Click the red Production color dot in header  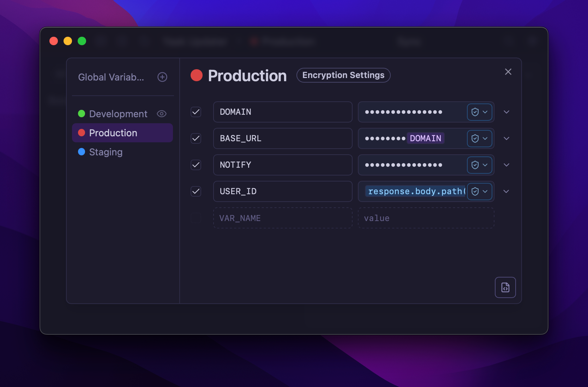pos(197,75)
